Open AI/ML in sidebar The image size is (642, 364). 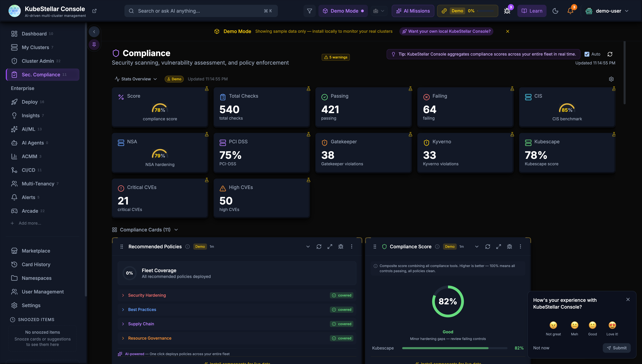tap(42, 129)
